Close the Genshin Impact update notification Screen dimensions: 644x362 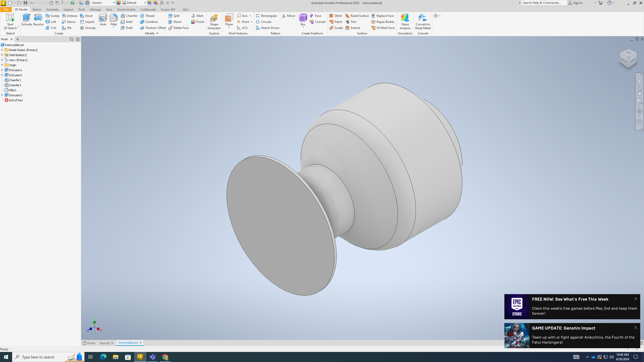[636, 328]
